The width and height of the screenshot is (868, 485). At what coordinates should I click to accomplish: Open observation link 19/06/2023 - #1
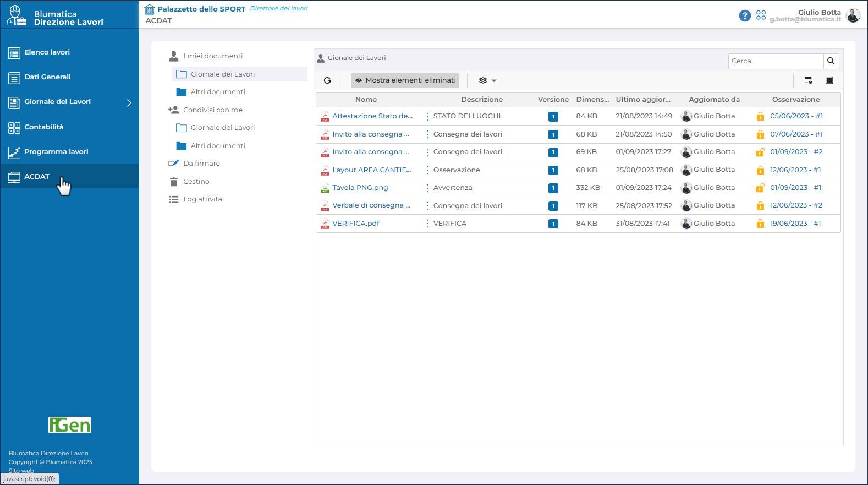(x=795, y=224)
